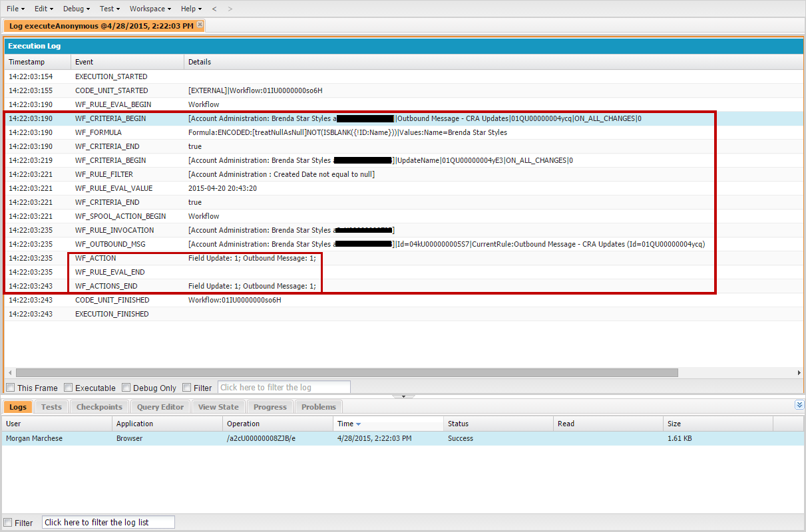Open the Test menu
The width and height of the screenshot is (806, 532).
tap(110, 9)
